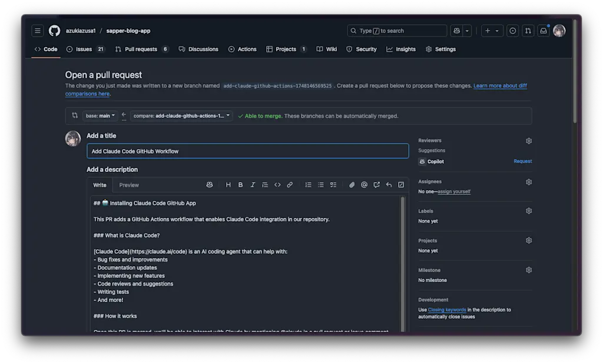Click the author avatar beside Add a title
Viewport: 603px width, 364px height.
[72, 138]
